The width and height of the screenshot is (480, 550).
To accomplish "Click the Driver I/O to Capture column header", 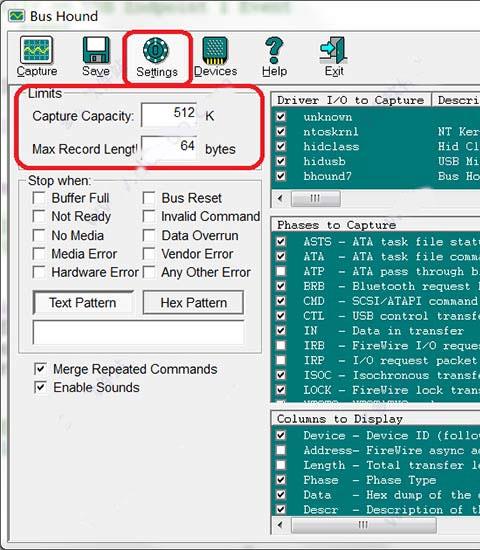I will pos(351,100).
